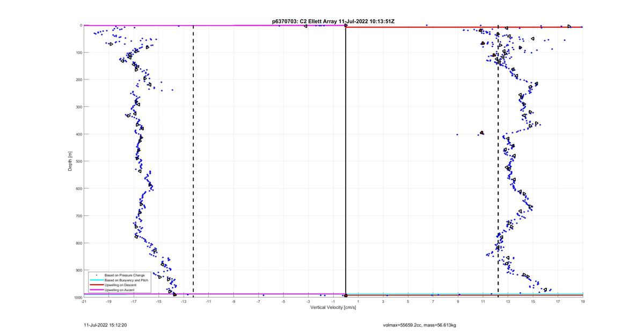Select 'Based on Pressure Change' legend entry
This screenshot has width=644, height=334.
click(125, 275)
